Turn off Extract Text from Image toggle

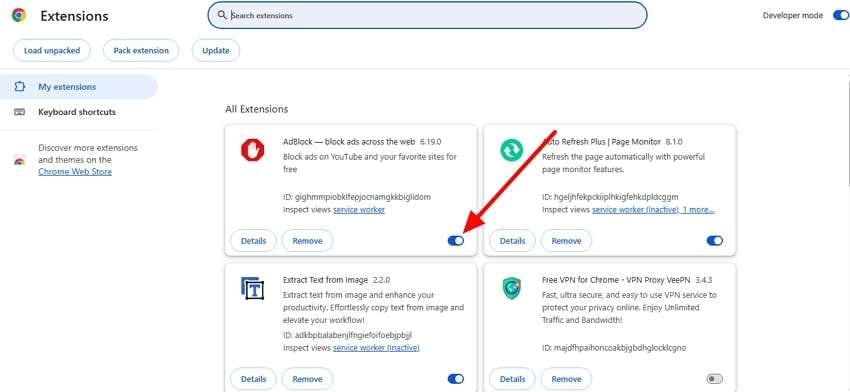coord(456,379)
